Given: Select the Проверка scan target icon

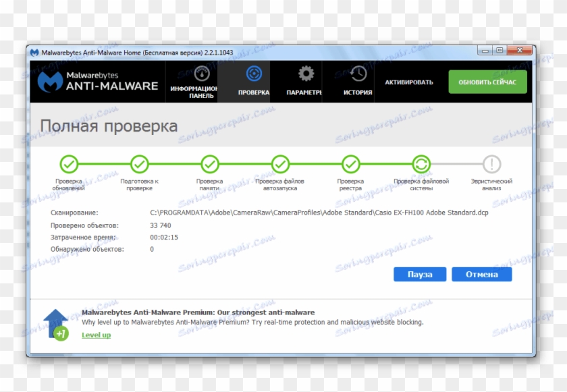Looking at the screenshot, I should [x=253, y=74].
